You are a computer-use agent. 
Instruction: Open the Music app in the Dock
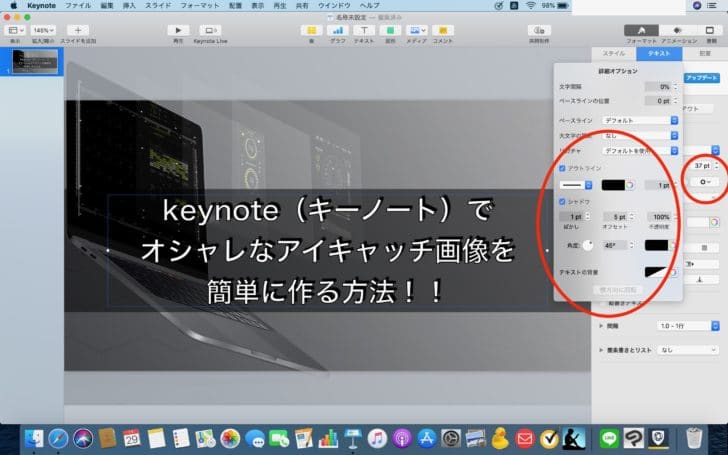[377, 438]
